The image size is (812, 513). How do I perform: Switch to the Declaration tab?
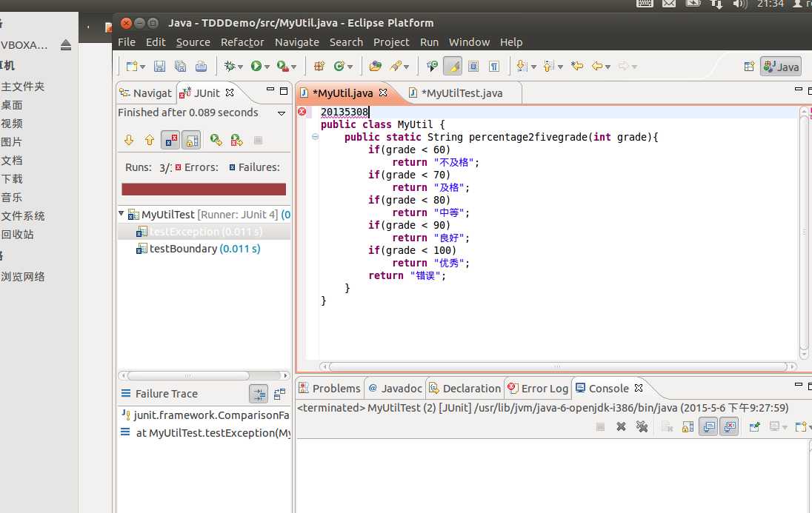point(465,389)
